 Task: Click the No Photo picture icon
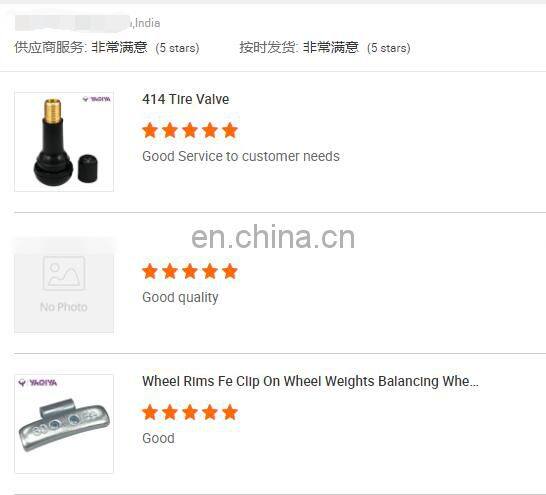pos(64,273)
